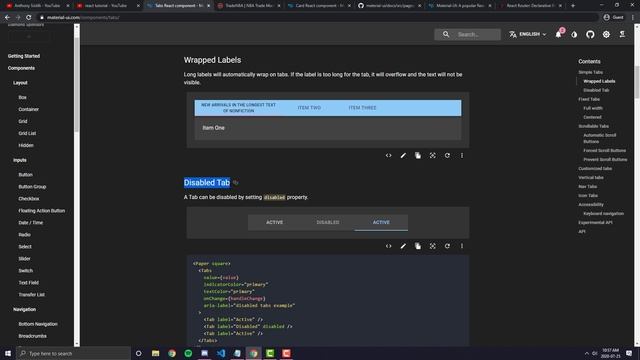
Task: Collapse the Layout sidebar group
Action: (x=20, y=83)
